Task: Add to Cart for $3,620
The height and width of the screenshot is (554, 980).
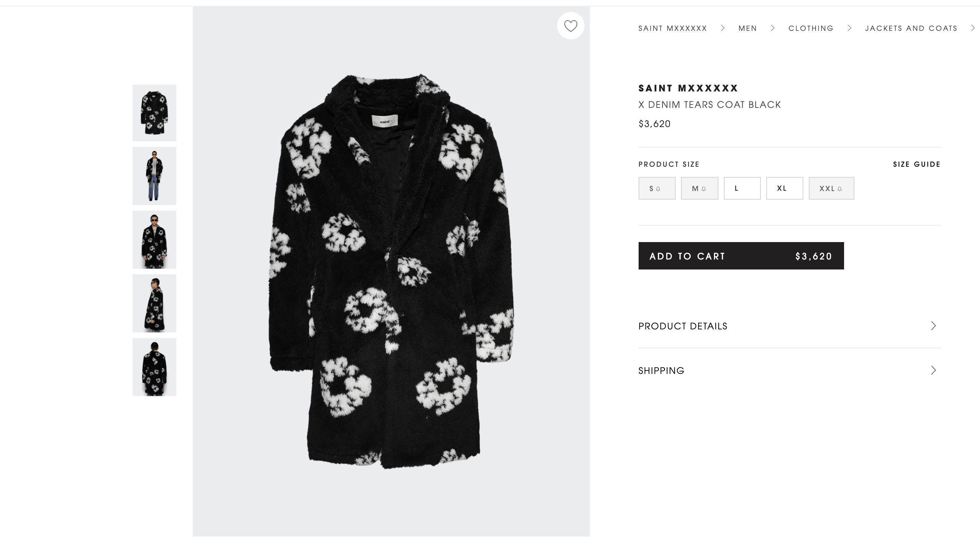Action: pyautogui.click(x=741, y=256)
